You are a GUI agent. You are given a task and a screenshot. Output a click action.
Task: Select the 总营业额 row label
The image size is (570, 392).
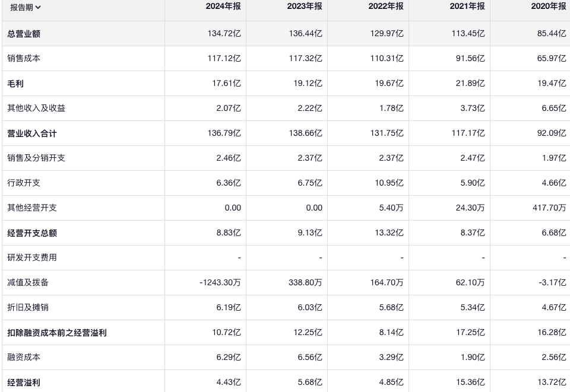24,34
